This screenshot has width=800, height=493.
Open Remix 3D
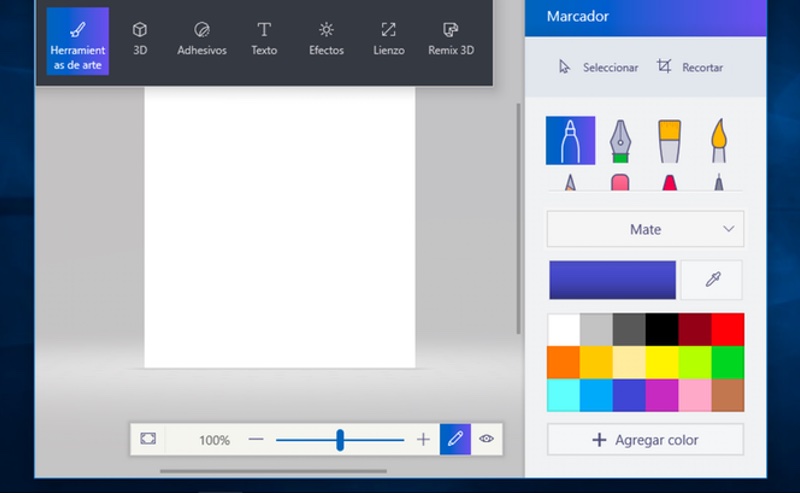point(451,39)
